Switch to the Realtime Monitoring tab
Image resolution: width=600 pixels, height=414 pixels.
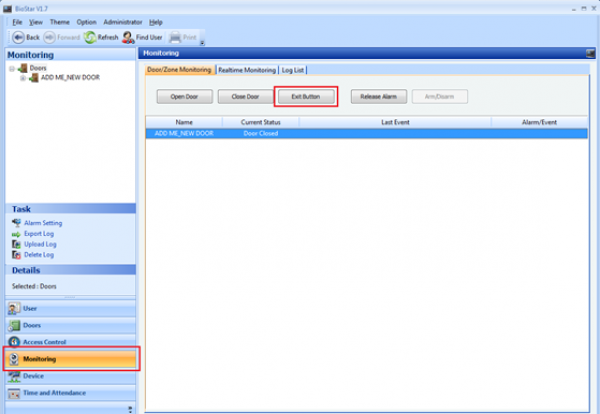246,70
